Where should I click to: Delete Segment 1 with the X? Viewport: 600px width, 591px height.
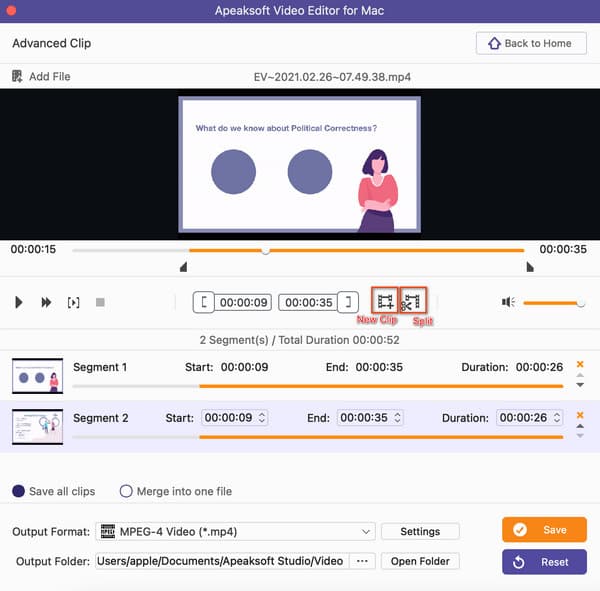coord(580,364)
